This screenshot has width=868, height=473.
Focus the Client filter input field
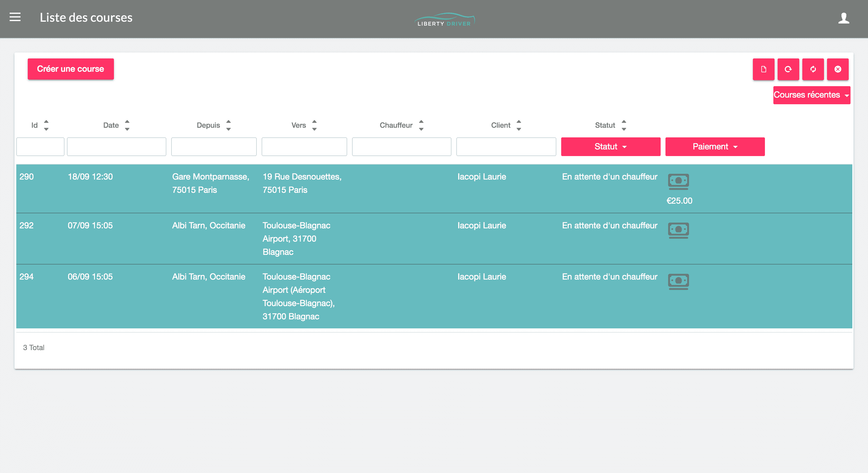click(506, 146)
